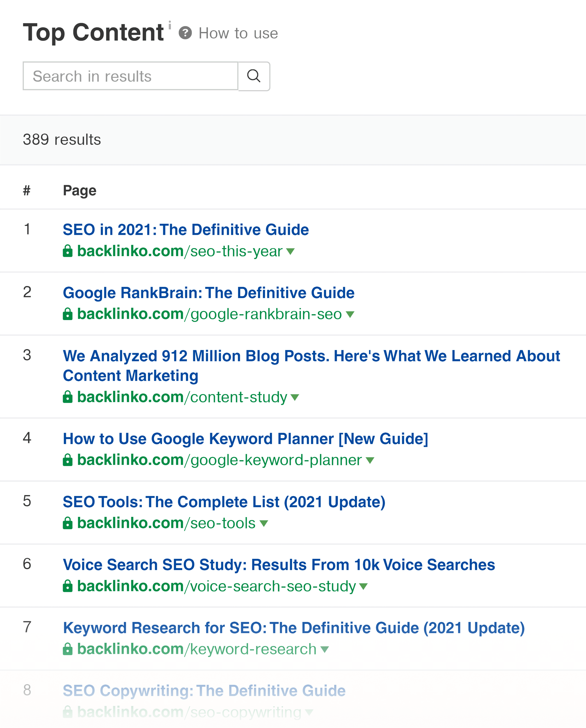Click the backlinko.com/seo-tools URL
Viewport: 586px width, 728px height.
(166, 523)
